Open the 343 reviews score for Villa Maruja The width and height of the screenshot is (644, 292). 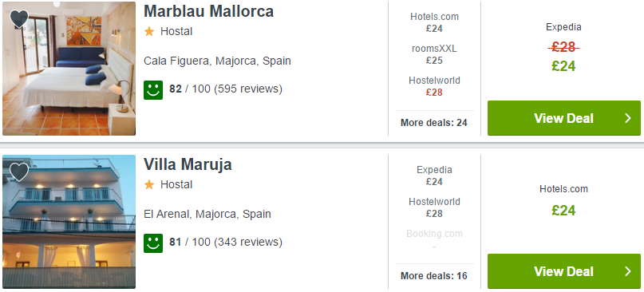tap(226, 242)
